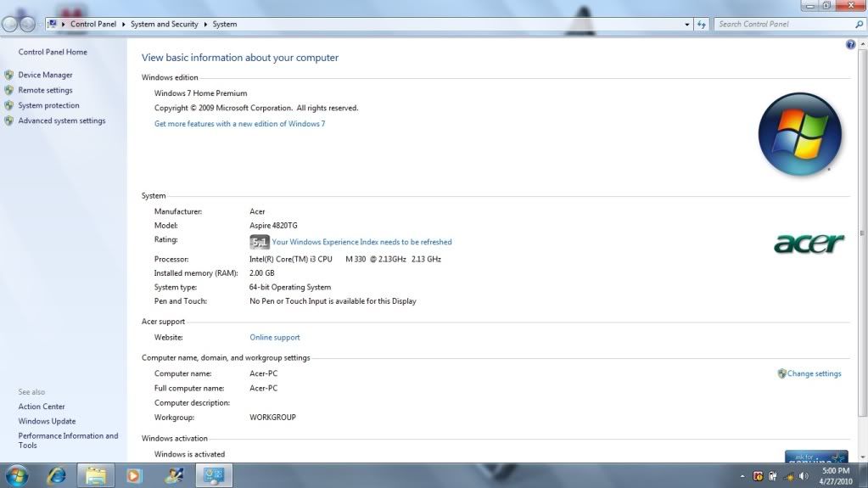Click the shield icon beside Device Manager
The height and width of the screenshot is (488, 868).
(x=8, y=75)
